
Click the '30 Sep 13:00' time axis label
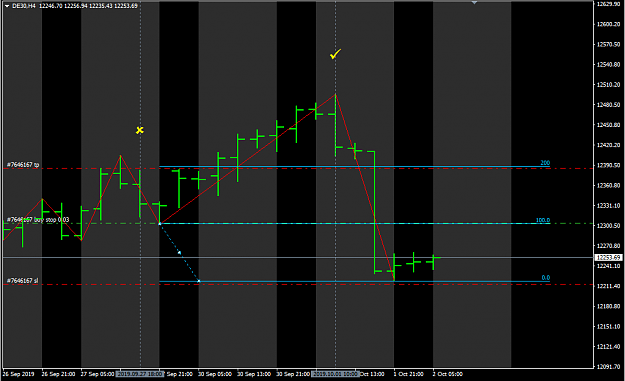point(254,374)
